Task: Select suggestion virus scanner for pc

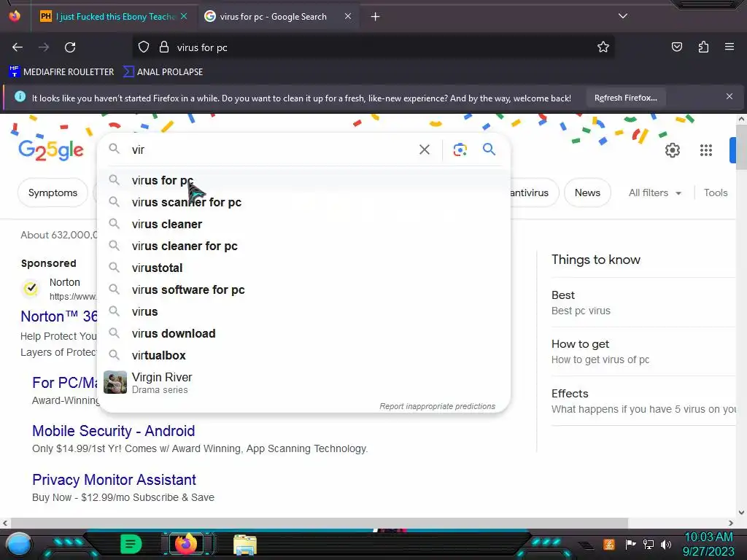Action: click(x=304, y=203)
